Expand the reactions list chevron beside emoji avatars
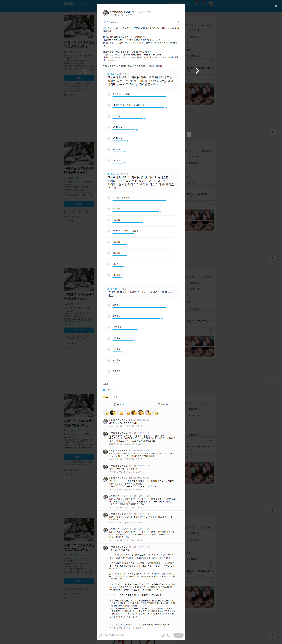282x644 pixels. tap(181, 413)
